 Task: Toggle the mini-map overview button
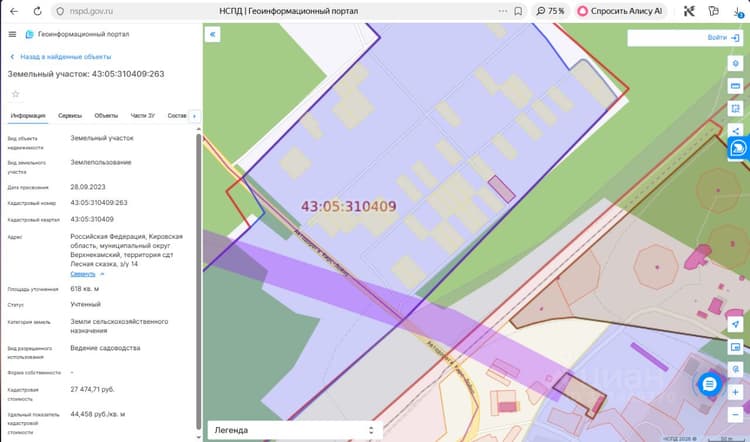pyautogui.click(x=735, y=347)
